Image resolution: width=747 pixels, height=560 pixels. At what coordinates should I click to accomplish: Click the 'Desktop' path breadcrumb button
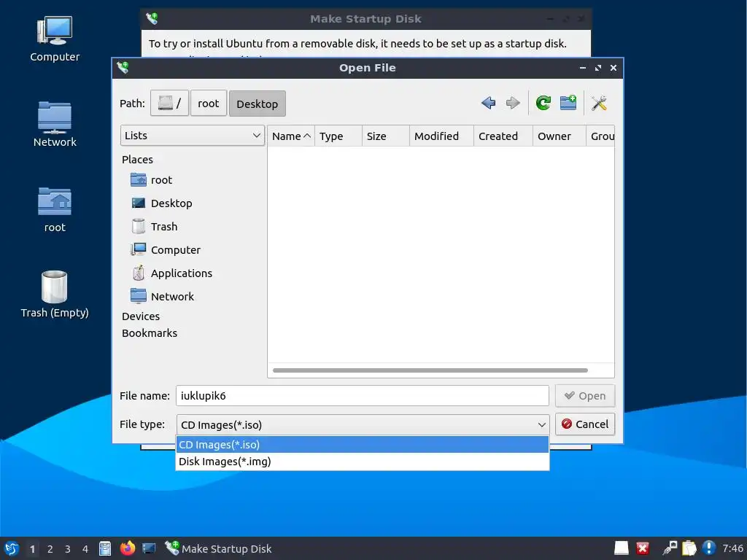(258, 104)
